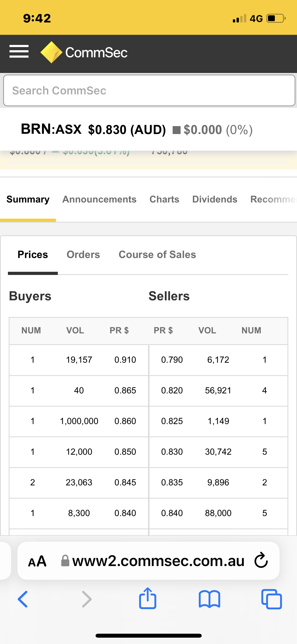Open the Safari share sheet icon
Viewport: 297px width, 644px height.
tap(148, 599)
